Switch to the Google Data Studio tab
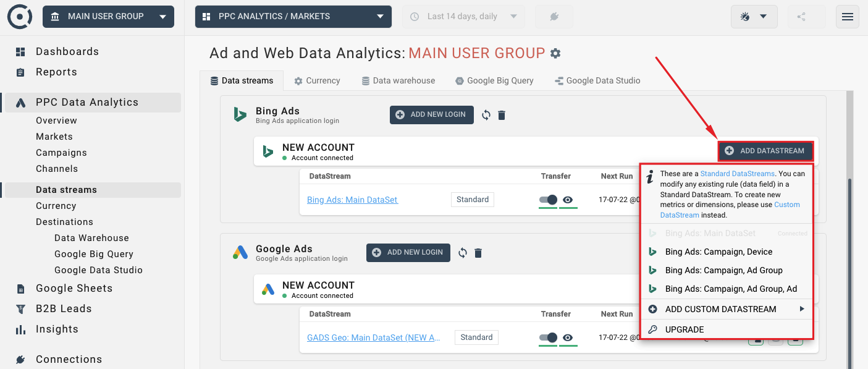This screenshot has width=868, height=369. [x=597, y=80]
